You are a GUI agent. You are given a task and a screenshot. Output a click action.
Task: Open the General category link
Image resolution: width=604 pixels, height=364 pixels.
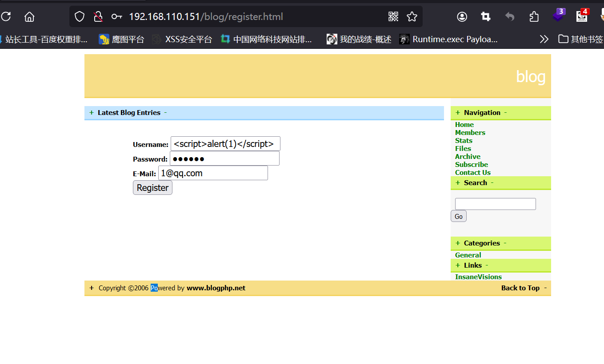468,255
